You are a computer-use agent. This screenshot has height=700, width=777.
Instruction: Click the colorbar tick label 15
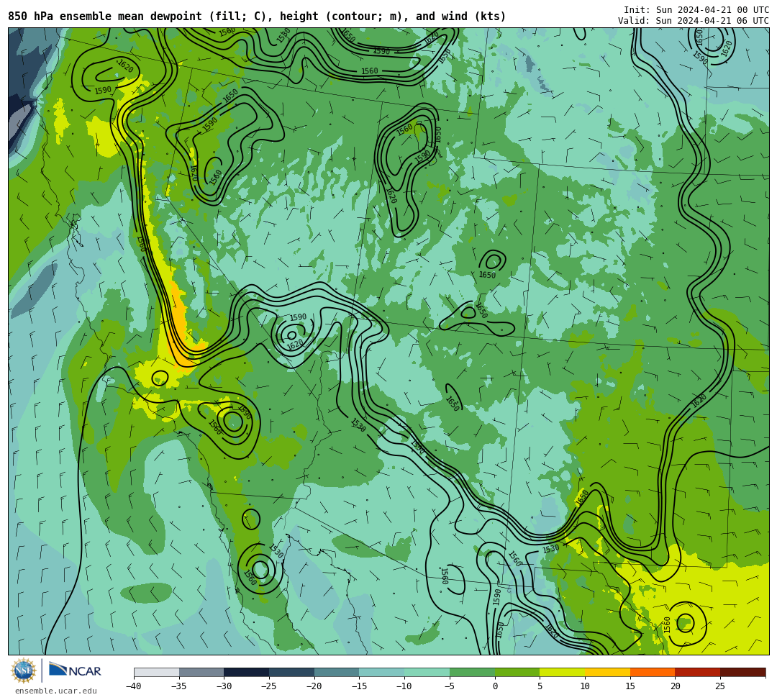tap(630, 686)
